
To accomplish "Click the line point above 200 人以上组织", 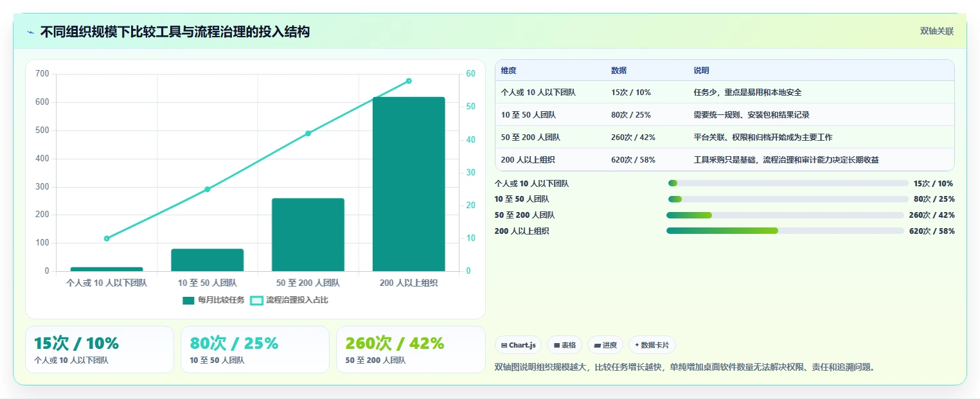I will (409, 81).
